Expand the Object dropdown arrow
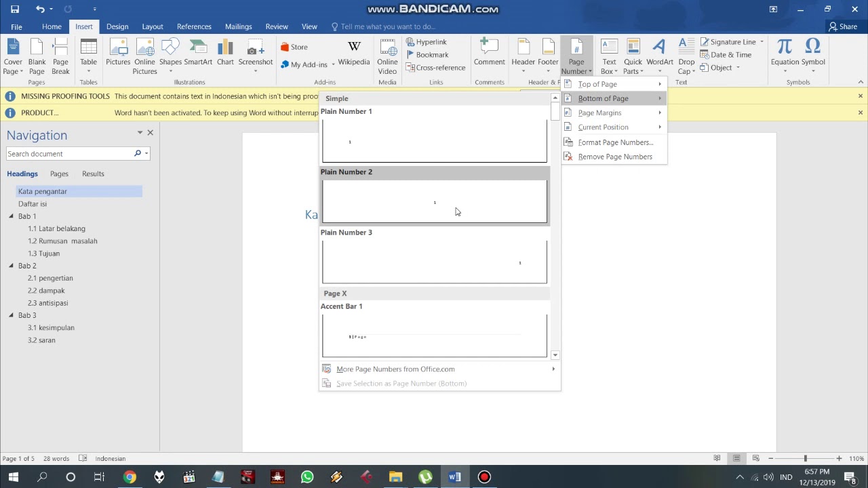 (x=738, y=68)
